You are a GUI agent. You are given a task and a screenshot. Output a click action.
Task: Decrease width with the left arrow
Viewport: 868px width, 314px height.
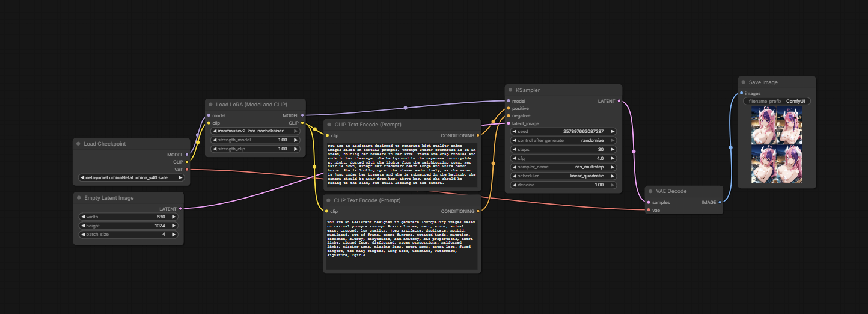pyautogui.click(x=84, y=217)
